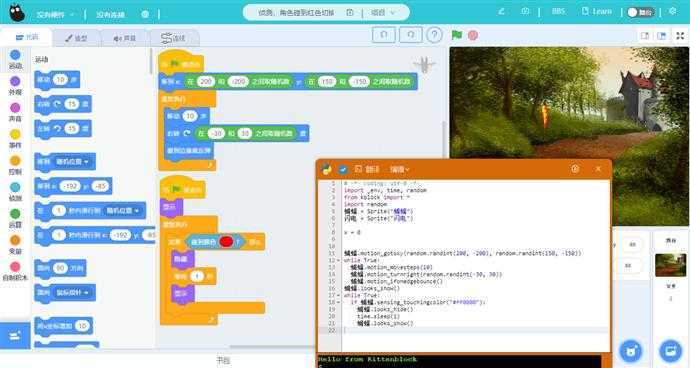690x368 pixels.
Task: Switch to the Code tab
Action: 27,37
